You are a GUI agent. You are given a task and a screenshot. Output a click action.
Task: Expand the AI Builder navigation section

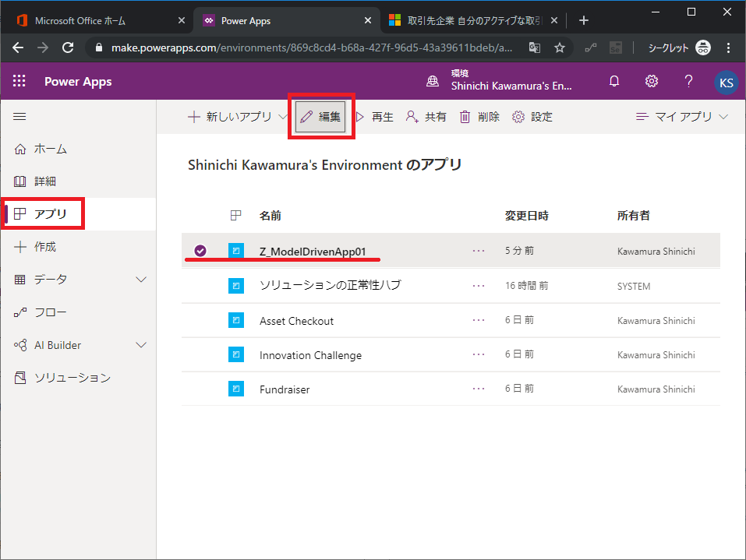141,345
